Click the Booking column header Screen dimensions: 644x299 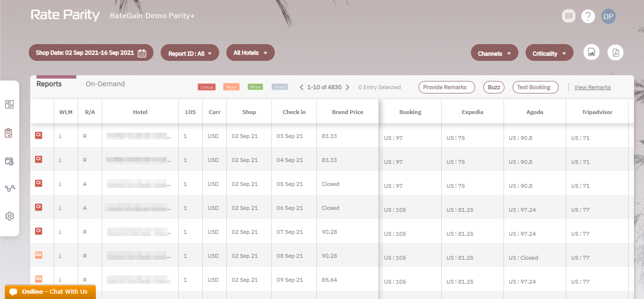[x=410, y=112]
